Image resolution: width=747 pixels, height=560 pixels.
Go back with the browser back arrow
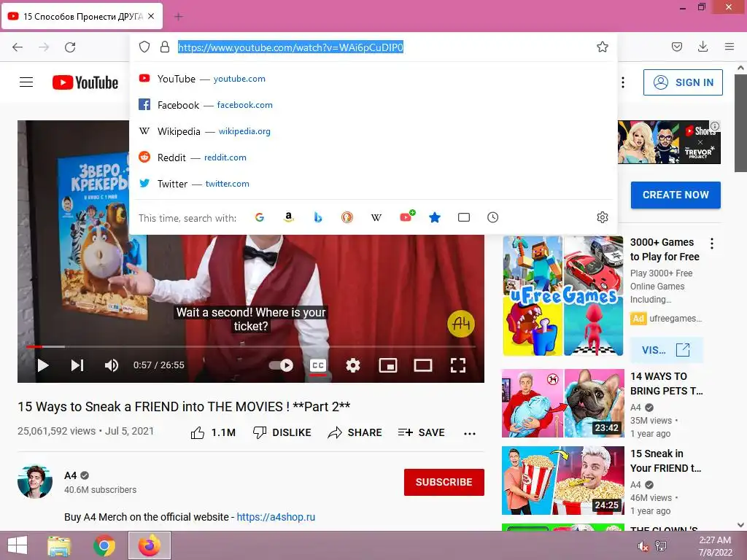[18, 47]
